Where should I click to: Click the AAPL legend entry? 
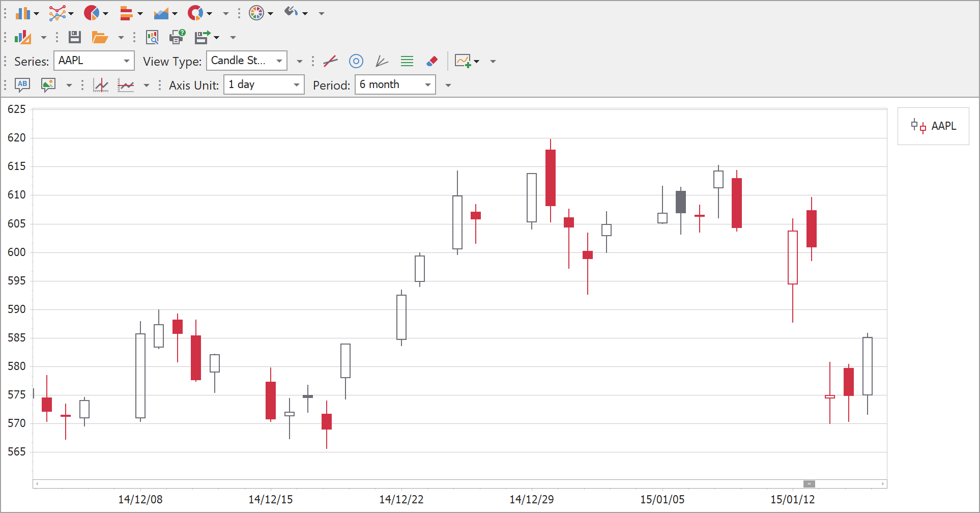point(934,126)
